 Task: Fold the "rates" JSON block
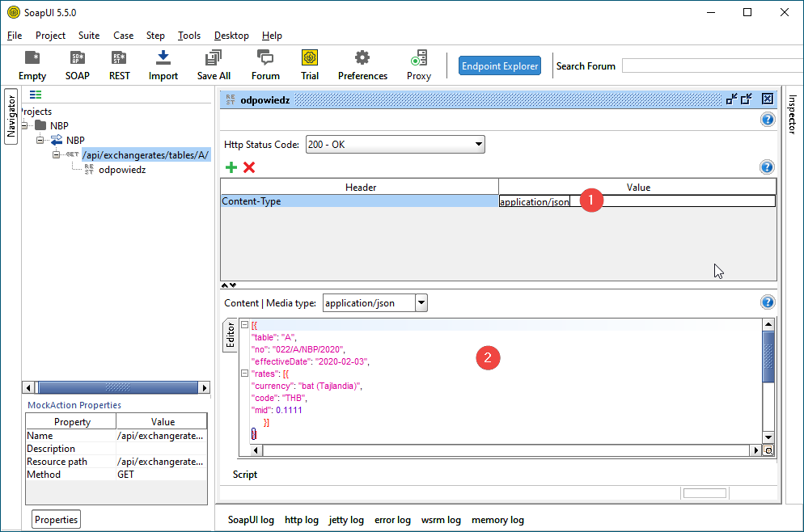point(244,373)
